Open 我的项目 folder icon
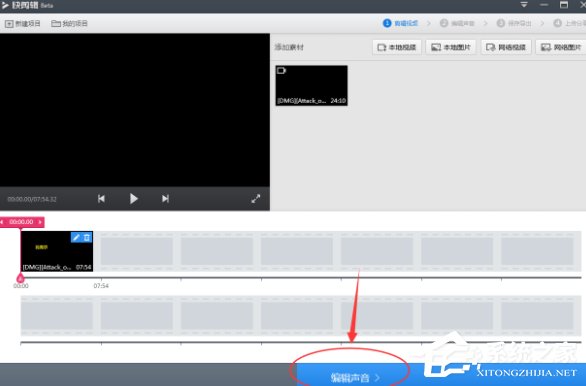The image size is (586, 386). coord(56,24)
